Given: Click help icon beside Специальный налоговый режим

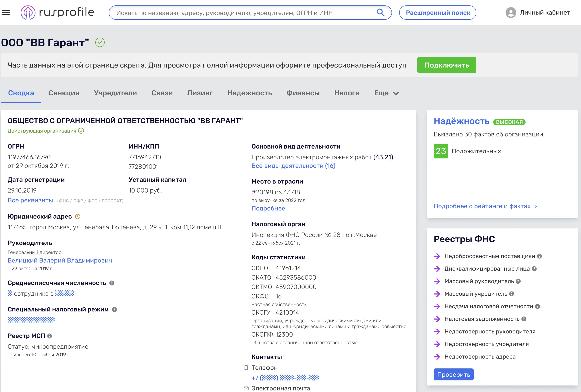Looking at the screenshot, I should tap(114, 310).
